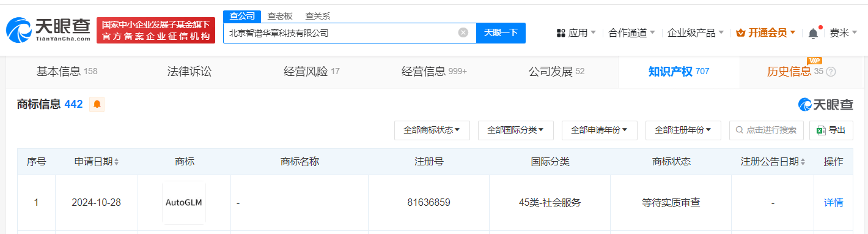868x234 pixels.
Task: Expand the 全部商标状态 filter dropdown
Action: 432,130
